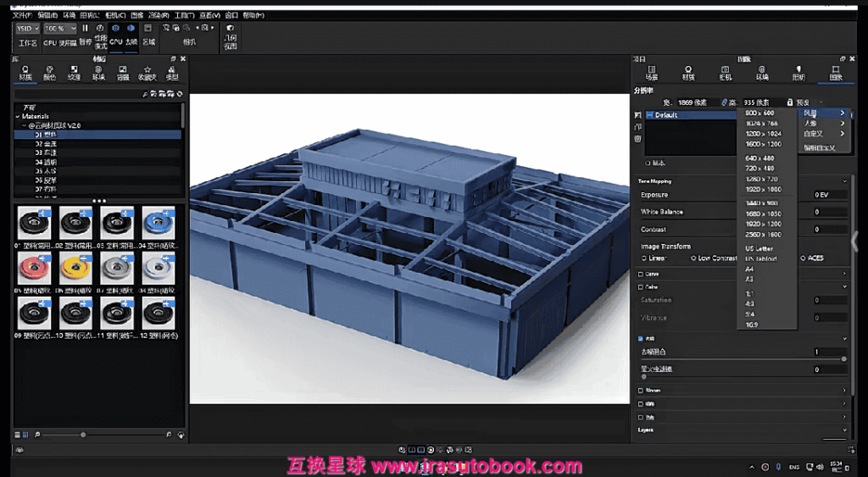The height and width of the screenshot is (477, 868).
Task: Enable the Bloom checkbox
Action: 641,391
